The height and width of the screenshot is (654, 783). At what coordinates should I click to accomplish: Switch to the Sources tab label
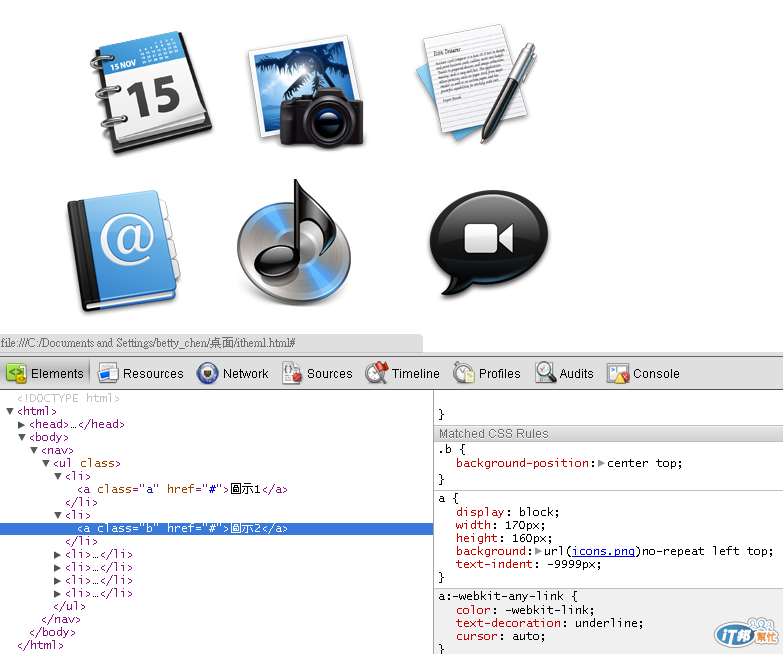click(330, 373)
